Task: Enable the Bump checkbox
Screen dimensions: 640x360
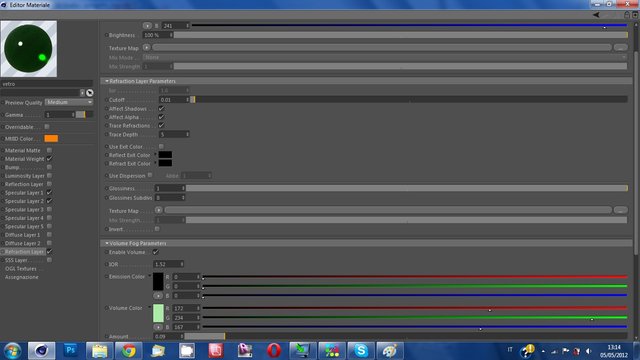Action: point(49,167)
